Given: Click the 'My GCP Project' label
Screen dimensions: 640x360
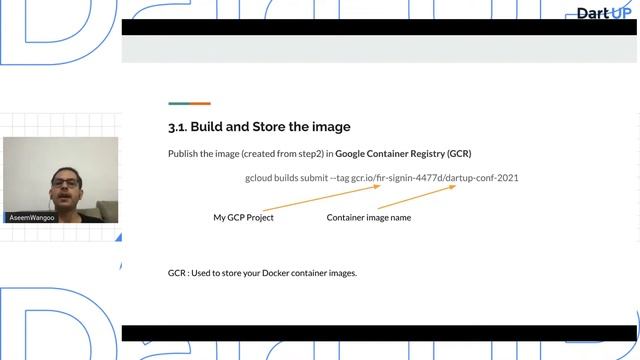Looking at the screenshot, I should [243, 218].
